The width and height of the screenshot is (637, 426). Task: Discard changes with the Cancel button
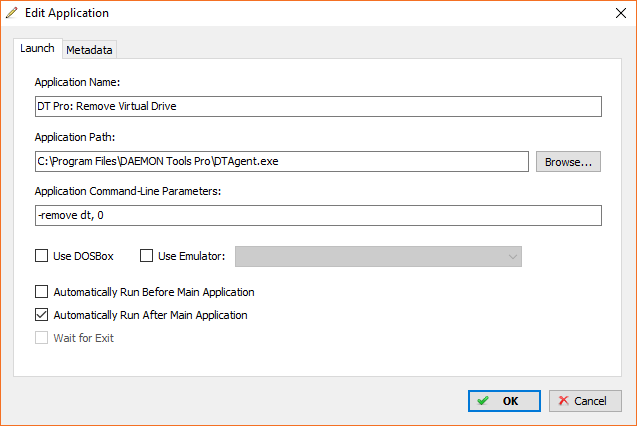coord(585,401)
